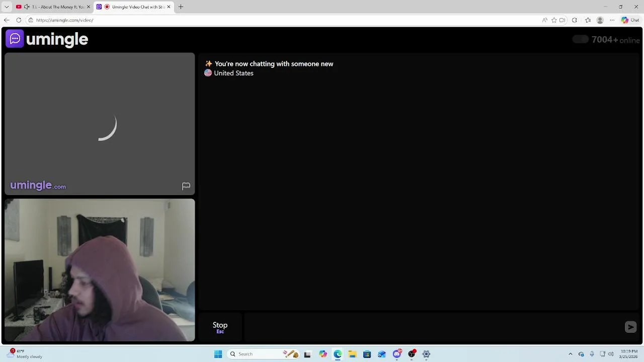
Task: Open Copilot Chat in Edge
Action: pos(630,20)
